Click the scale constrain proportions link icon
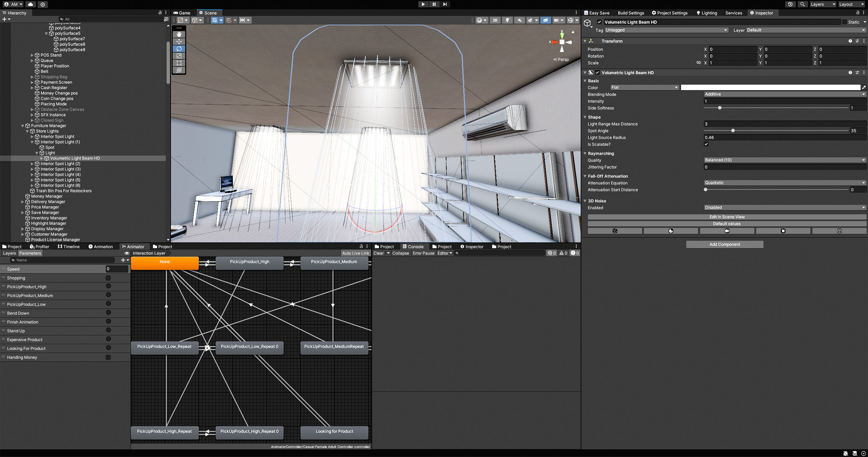The image size is (868, 457). [699, 62]
